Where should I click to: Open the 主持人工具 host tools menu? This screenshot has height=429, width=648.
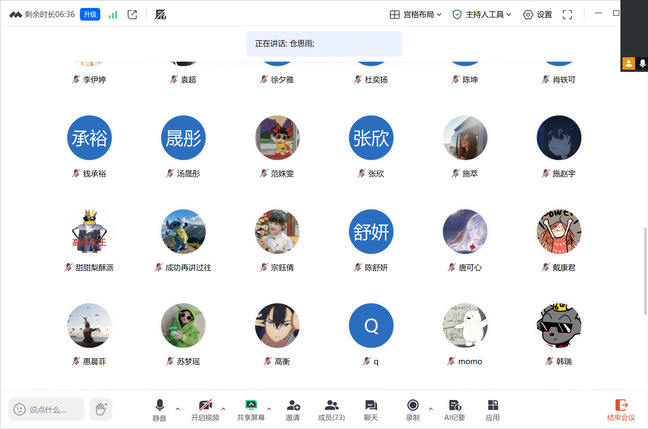click(x=482, y=15)
